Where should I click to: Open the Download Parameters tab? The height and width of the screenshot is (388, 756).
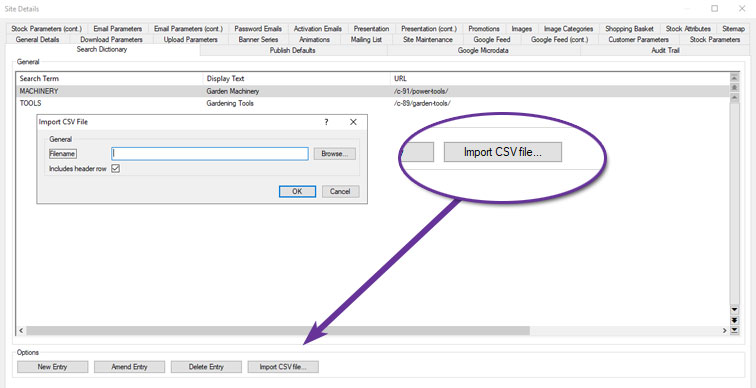click(x=111, y=40)
